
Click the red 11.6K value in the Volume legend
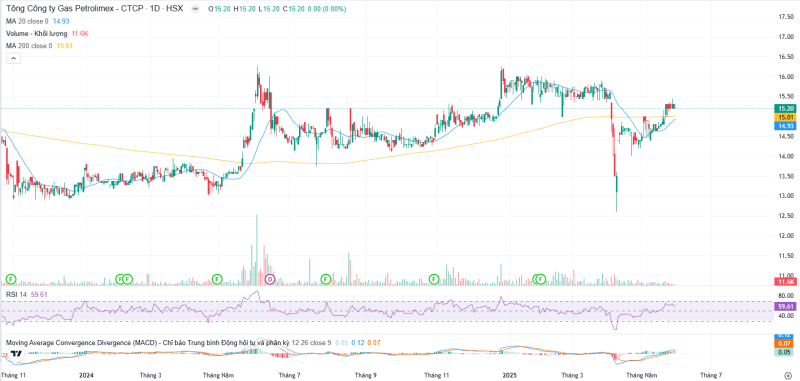(x=79, y=34)
